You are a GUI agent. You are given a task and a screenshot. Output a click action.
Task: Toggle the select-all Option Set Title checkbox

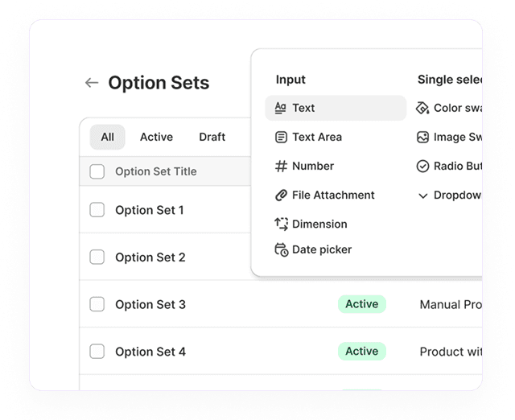[x=97, y=171]
